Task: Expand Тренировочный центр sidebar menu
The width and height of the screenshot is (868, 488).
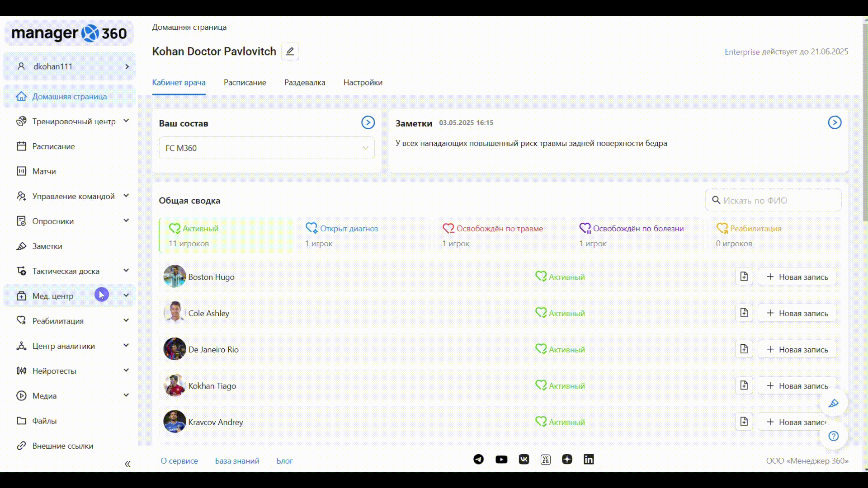Action: pyautogui.click(x=74, y=122)
